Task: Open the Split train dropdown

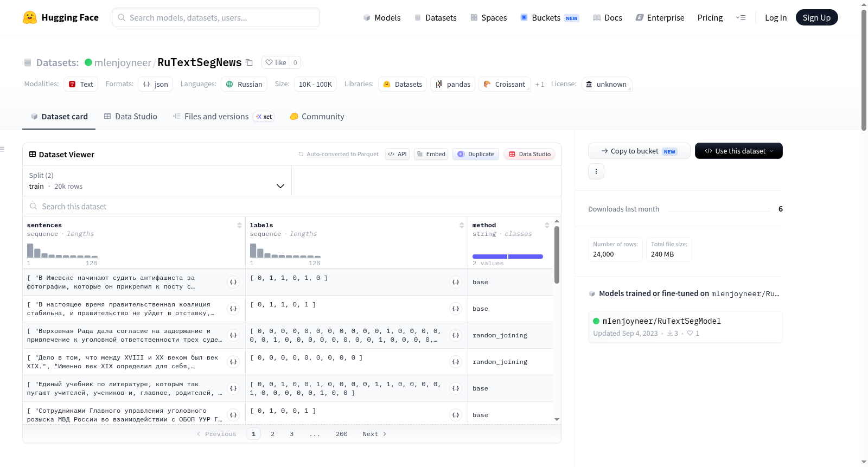Action: click(157, 181)
